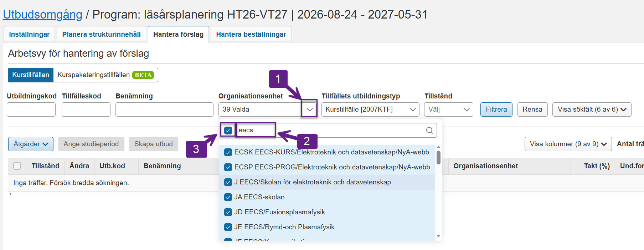Click the scroll down arrow in organisation list
Image resolution: width=644 pixels, height=250 pixels.
(x=438, y=236)
